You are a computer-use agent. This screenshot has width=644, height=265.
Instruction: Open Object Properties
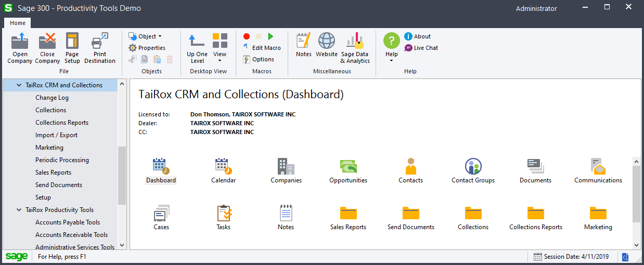(147, 48)
